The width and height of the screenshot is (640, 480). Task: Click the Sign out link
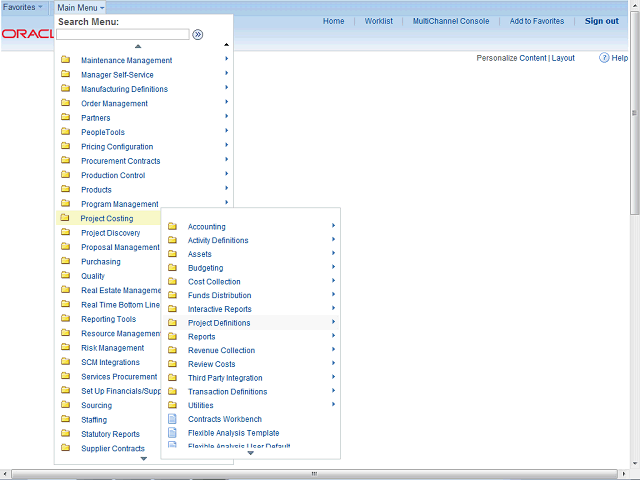tap(601, 21)
